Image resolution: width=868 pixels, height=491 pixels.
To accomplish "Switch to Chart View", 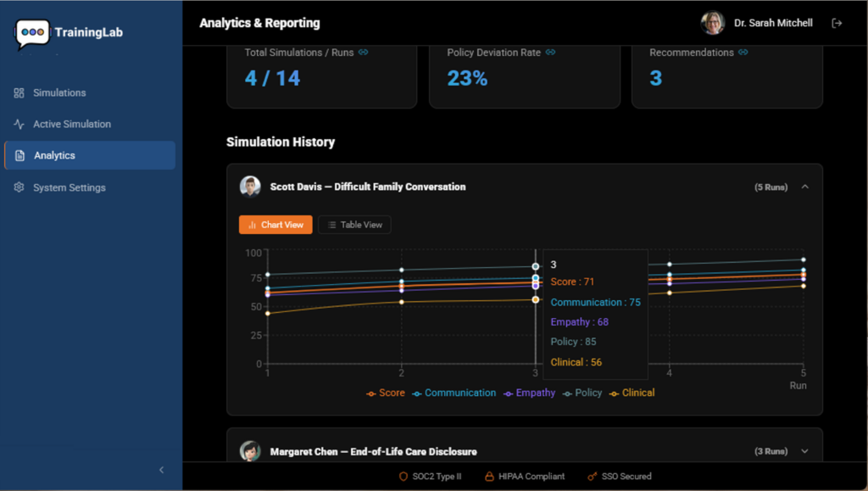I will 275,225.
